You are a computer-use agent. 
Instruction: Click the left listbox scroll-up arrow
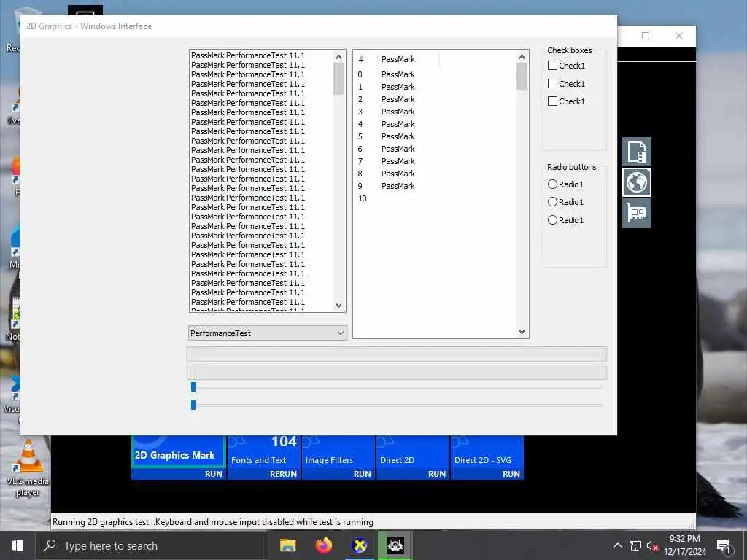point(338,57)
